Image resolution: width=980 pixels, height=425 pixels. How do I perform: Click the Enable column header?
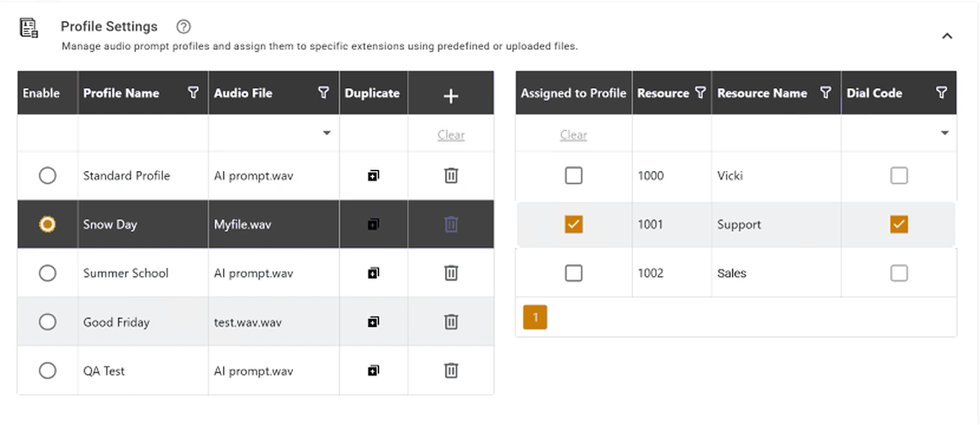[47, 93]
